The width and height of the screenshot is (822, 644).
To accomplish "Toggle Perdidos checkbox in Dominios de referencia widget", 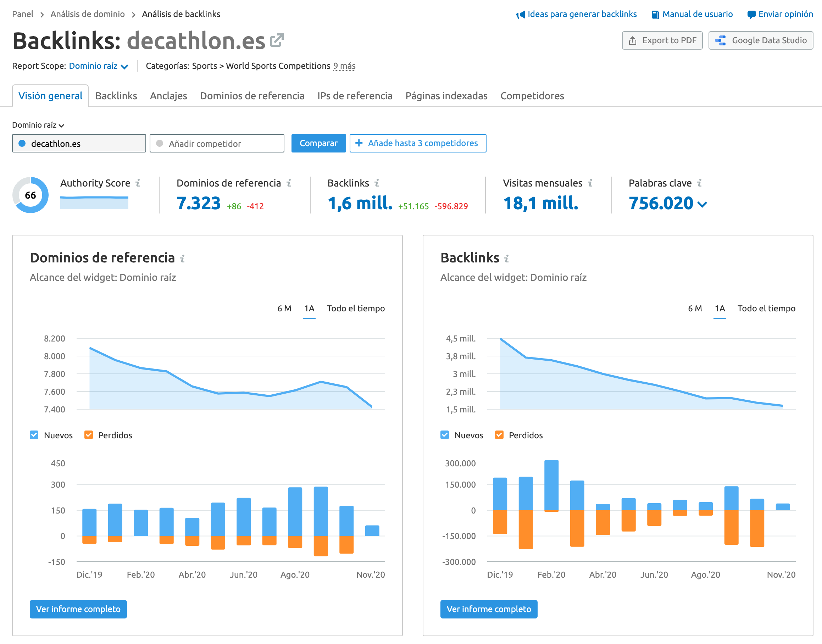I will pyautogui.click(x=89, y=435).
